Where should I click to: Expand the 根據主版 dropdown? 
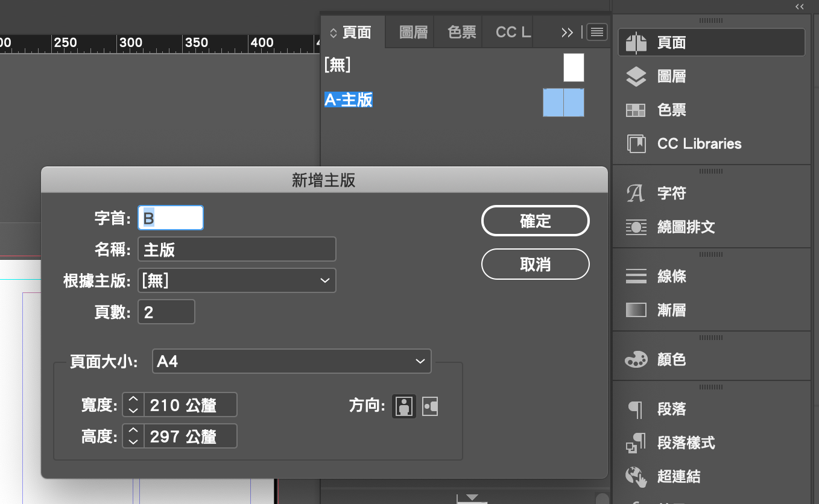tap(236, 280)
